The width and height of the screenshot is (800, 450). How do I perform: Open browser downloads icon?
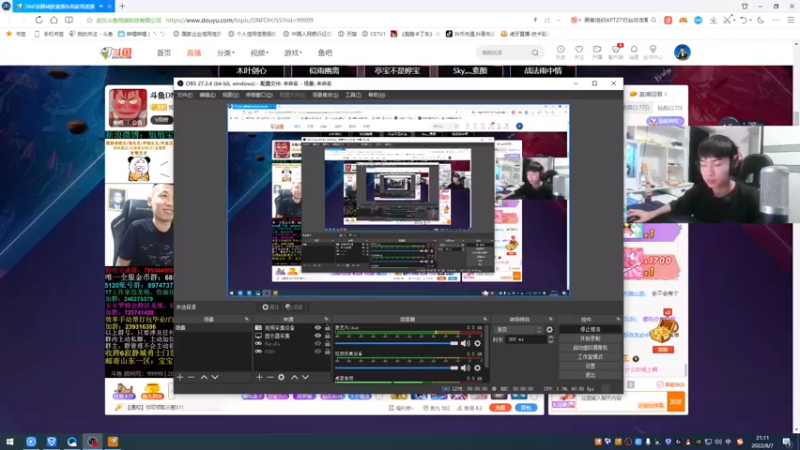[x=713, y=20]
